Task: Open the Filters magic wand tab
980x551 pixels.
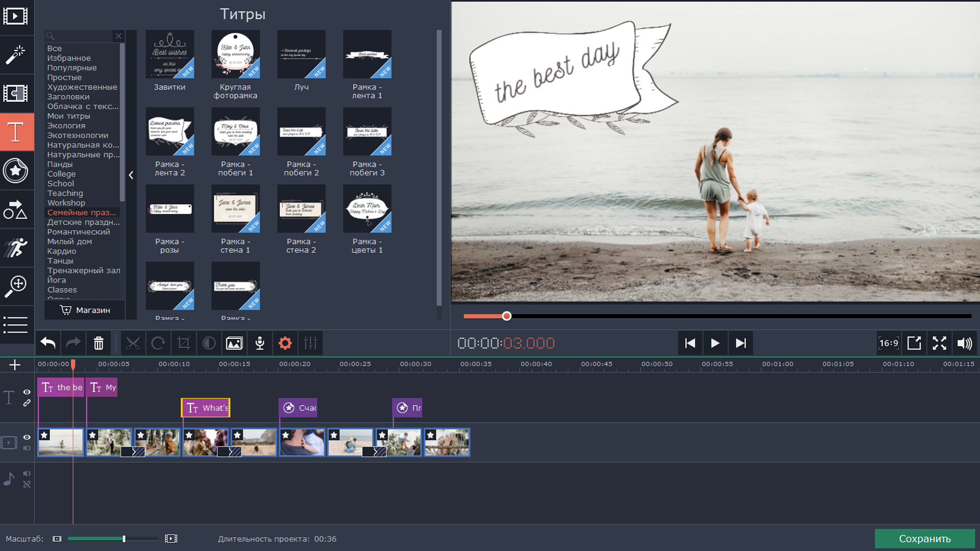Action: point(16,55)
